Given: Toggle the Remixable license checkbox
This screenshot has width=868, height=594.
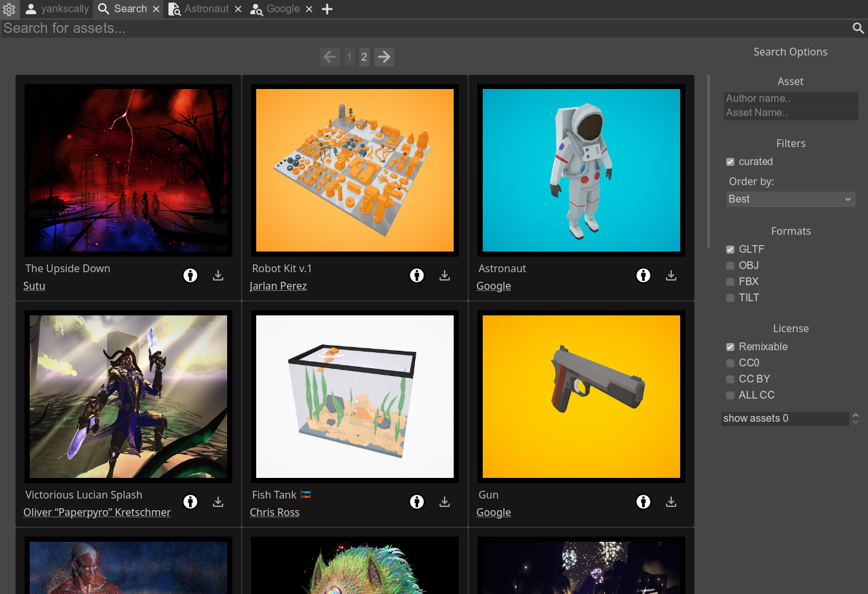Looking at the screenshot, I should (730, 347).
